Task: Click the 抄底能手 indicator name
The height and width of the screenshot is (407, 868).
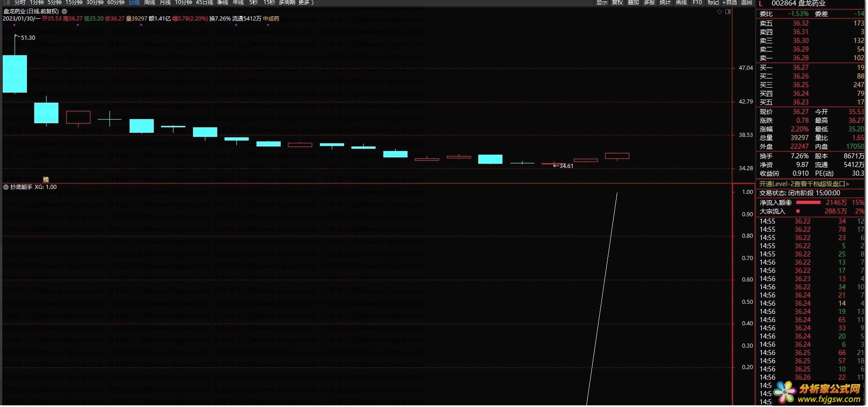Action: [21, 187]
